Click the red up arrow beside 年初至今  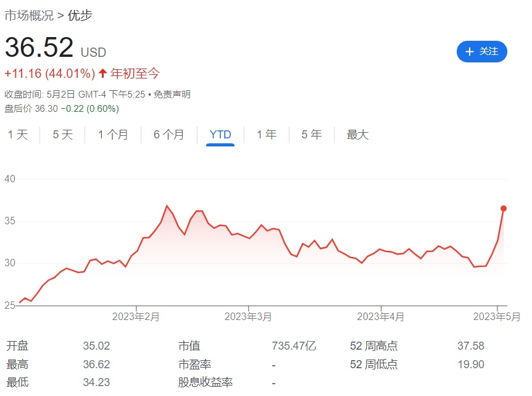pyautogui.click(x=102, y=74)
